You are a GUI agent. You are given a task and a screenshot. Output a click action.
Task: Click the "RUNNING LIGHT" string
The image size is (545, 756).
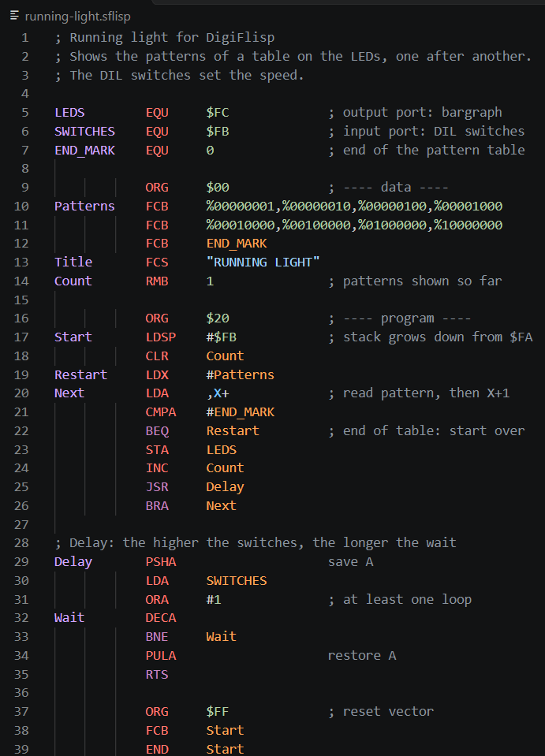point(263,262)
